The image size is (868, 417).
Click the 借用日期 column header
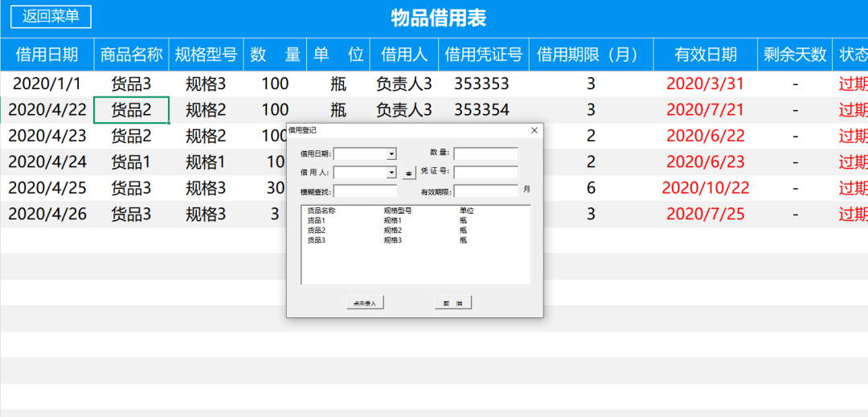[x=47, y=55]
